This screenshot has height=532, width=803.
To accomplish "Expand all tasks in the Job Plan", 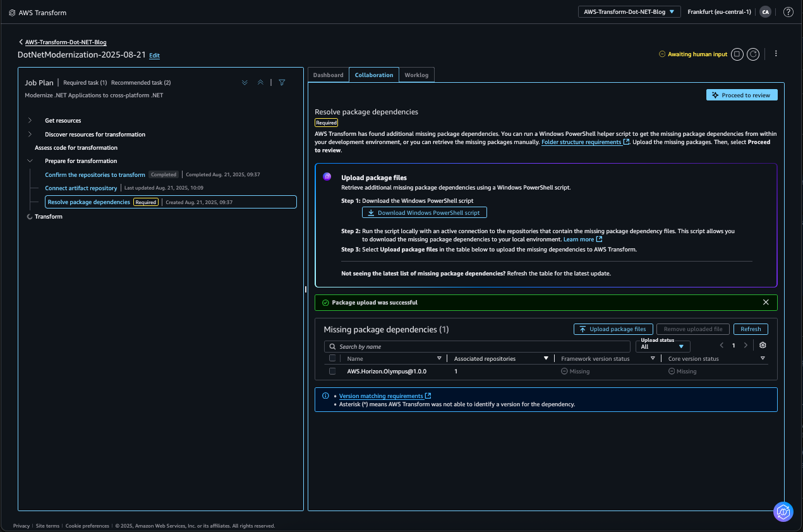I will click(245, 82).
